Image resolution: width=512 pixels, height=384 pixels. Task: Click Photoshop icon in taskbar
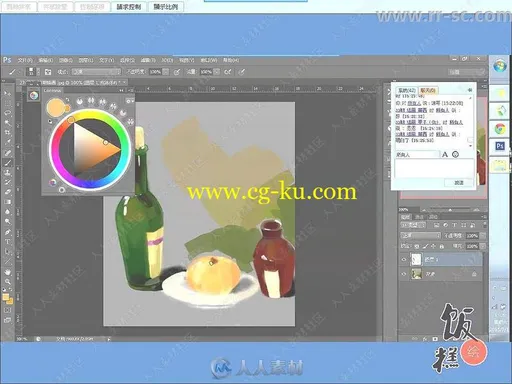click(x=499, y=146)
